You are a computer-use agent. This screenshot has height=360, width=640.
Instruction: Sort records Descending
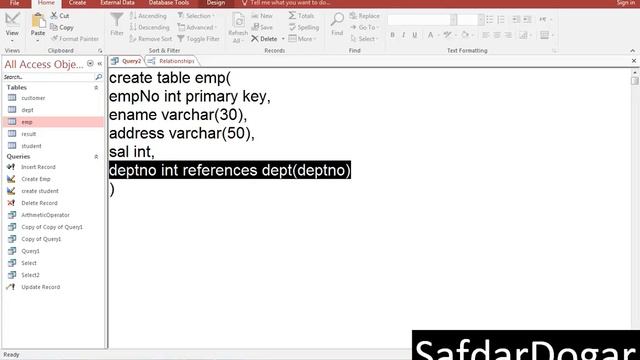149,27
